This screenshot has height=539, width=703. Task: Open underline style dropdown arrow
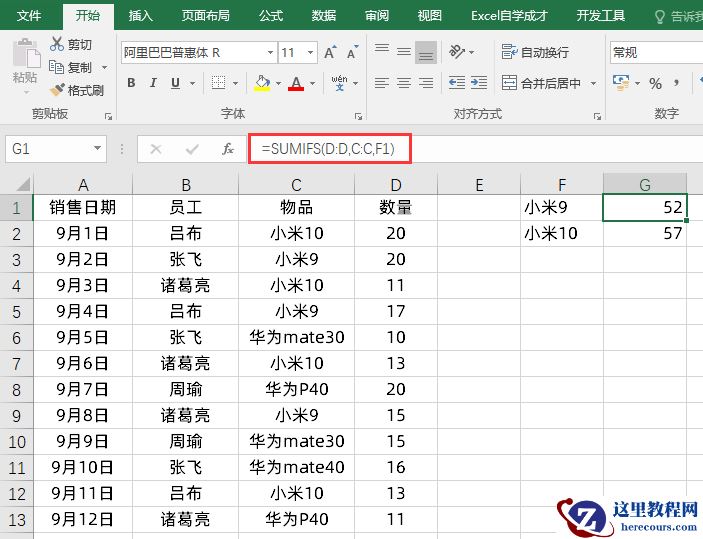pos(192,83)
